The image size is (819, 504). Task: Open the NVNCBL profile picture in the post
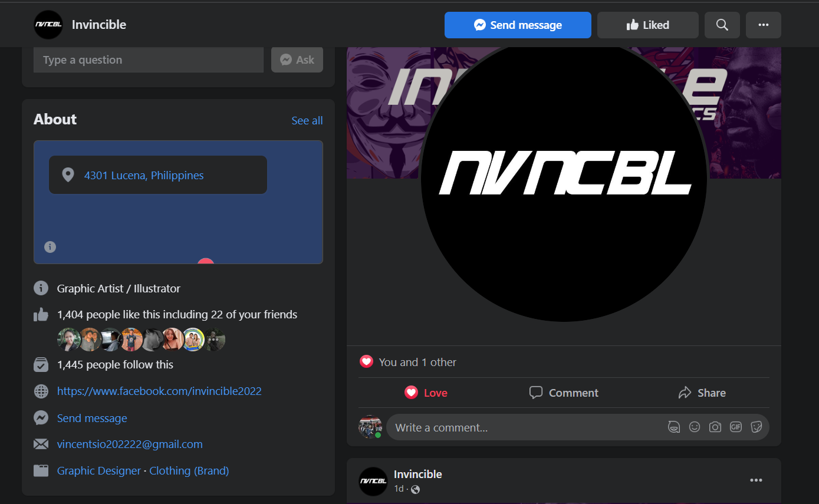[x=564, y=178]
